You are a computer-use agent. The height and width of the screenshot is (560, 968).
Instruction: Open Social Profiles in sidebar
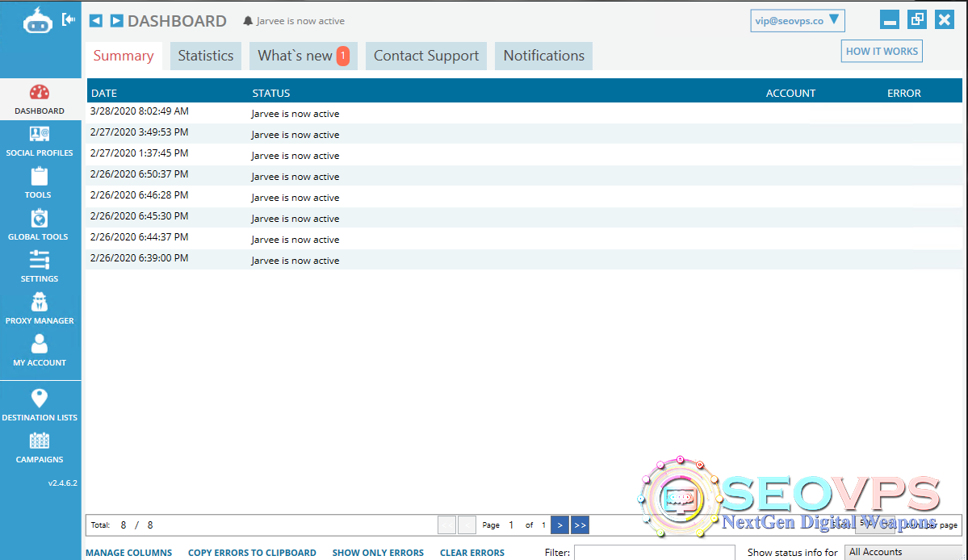tap(40, 142)
